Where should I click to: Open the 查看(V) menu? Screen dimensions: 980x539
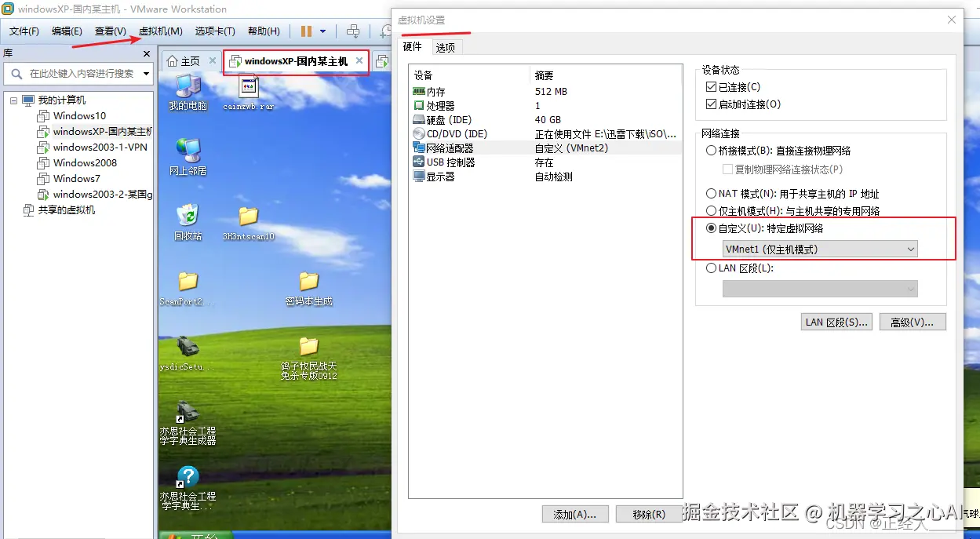(111, 31)
